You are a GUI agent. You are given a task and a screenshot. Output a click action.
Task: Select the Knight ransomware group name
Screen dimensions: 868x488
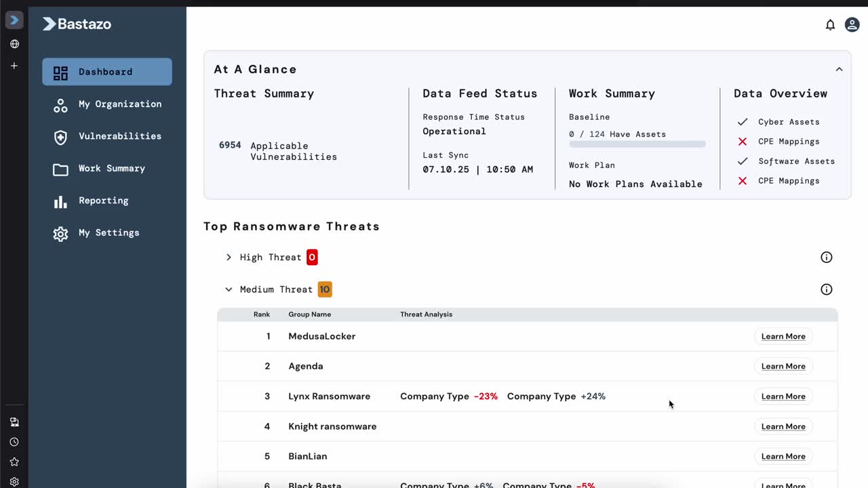[332, 426]
